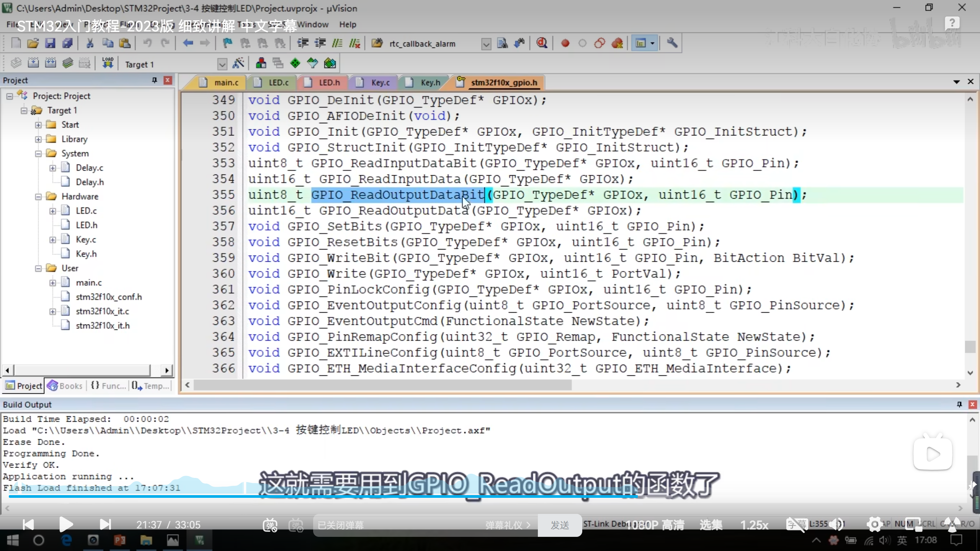Click the Download LOAD to flash icon
The image size is (980, 551).
point(108,63)
